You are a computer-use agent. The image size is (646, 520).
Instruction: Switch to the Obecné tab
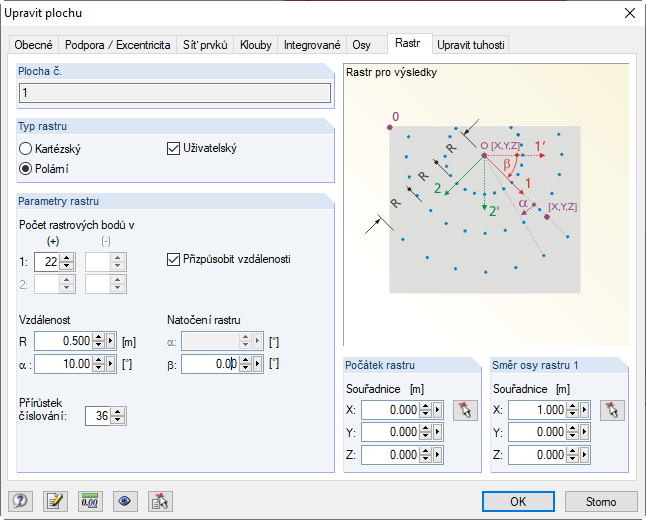click(x=33, y=45)
